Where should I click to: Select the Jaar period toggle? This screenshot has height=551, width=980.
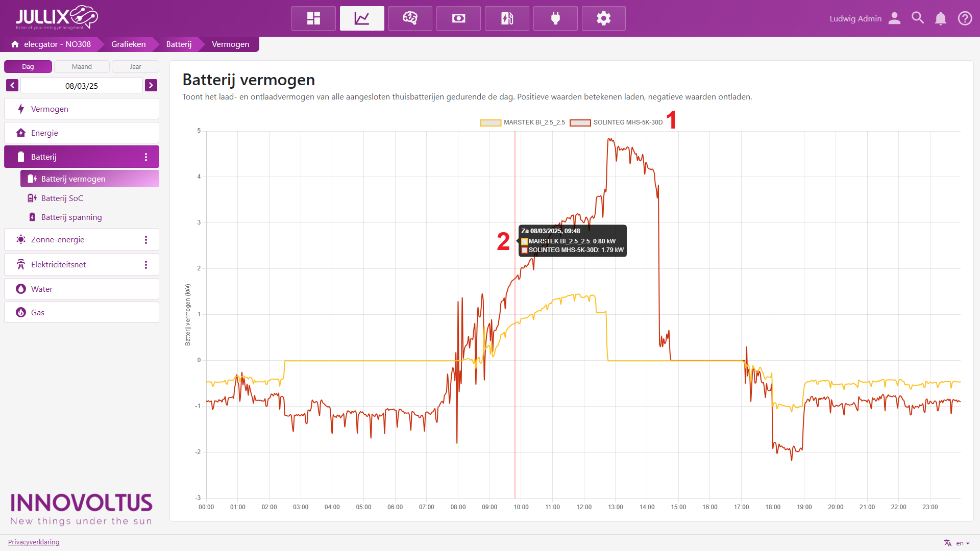[135, 67]
